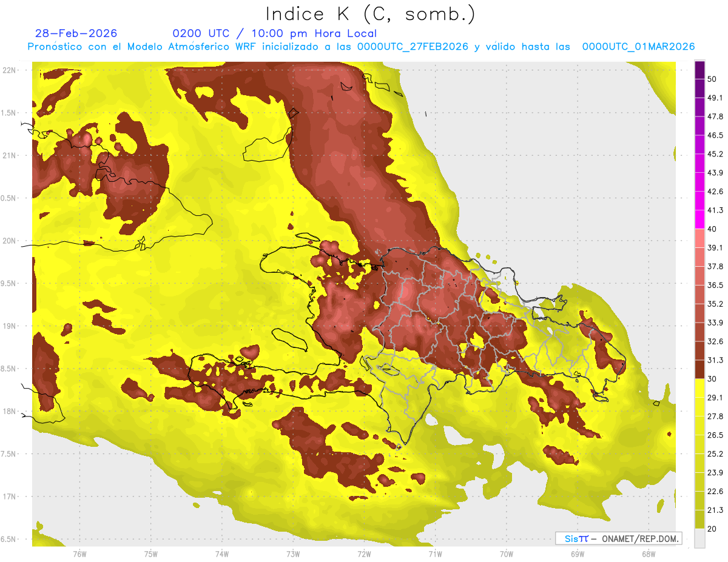This screenshot has height=562, width=728.
Task: Select the yellow swatch between 29.1 and 27.8
Action: (699, 407)
